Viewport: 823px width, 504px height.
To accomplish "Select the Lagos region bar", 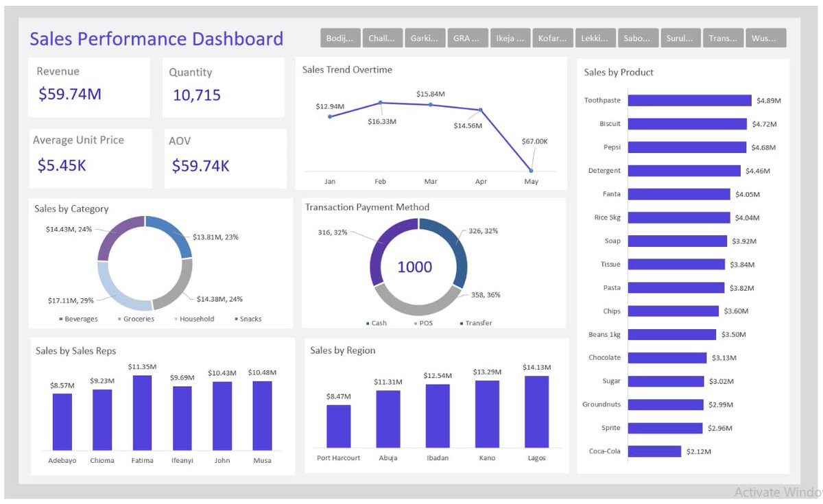I will 537,412.
